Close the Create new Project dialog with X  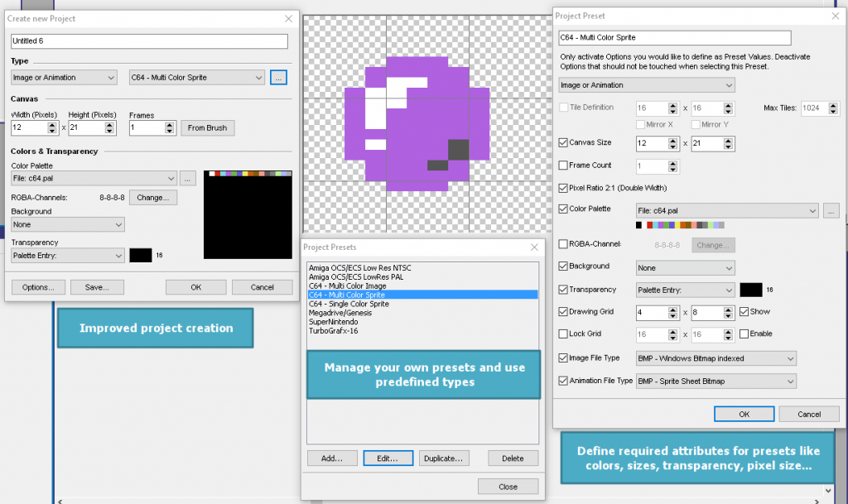tap(288, 18)
